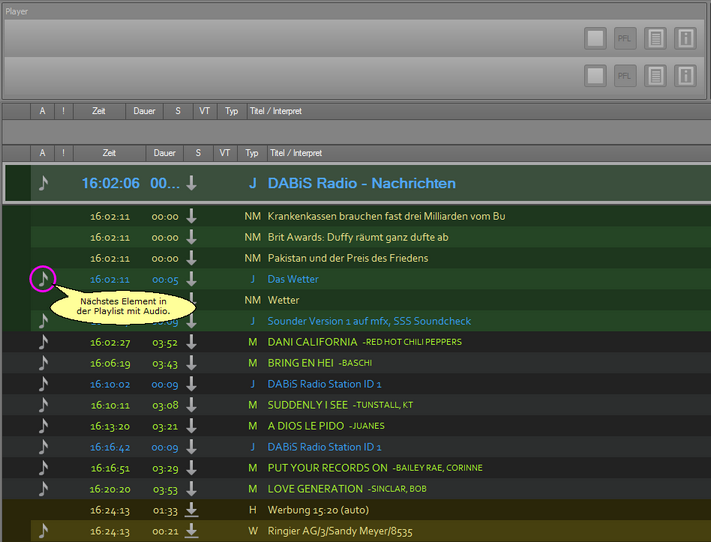
Task: Click the Typ header in the upper header row
Action: tap(231, 111)
